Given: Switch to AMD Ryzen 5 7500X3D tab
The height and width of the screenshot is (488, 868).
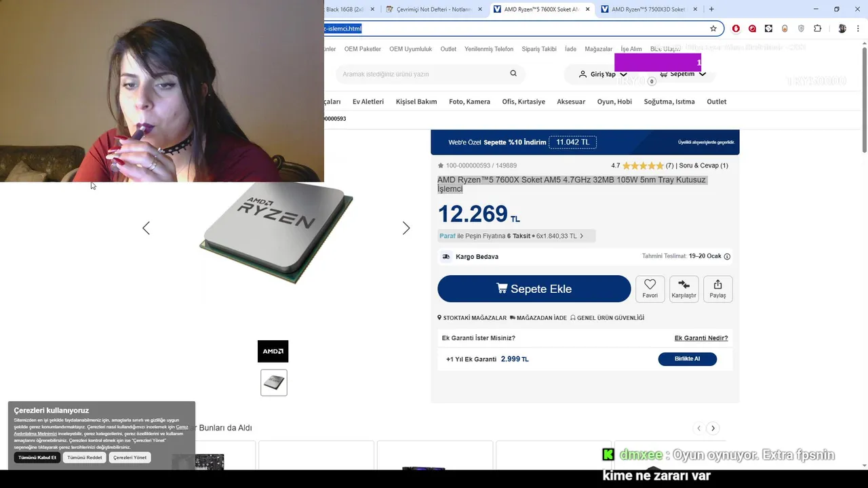Looking at the screenshot, I should 648,9.
